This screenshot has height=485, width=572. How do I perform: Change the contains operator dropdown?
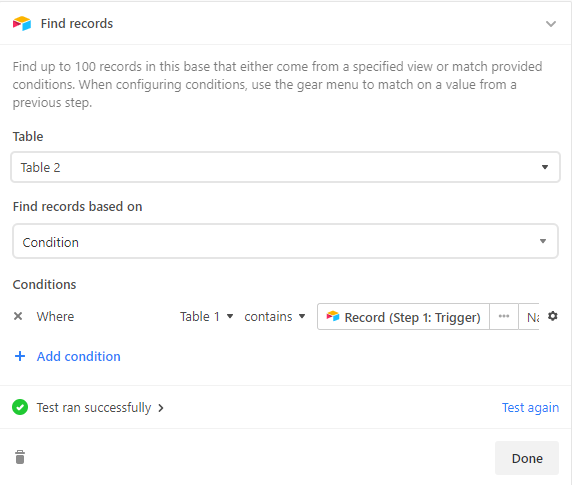coord(275,317)
